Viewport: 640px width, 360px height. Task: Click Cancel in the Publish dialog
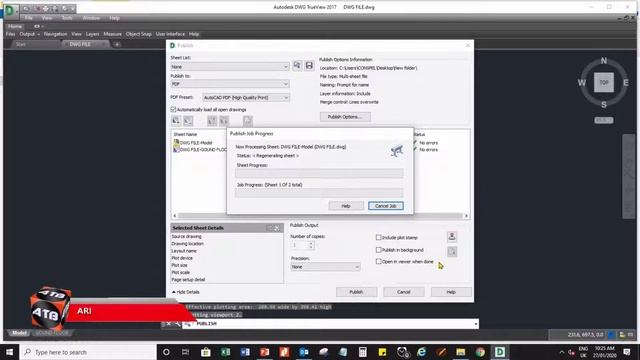pos(403,292)
